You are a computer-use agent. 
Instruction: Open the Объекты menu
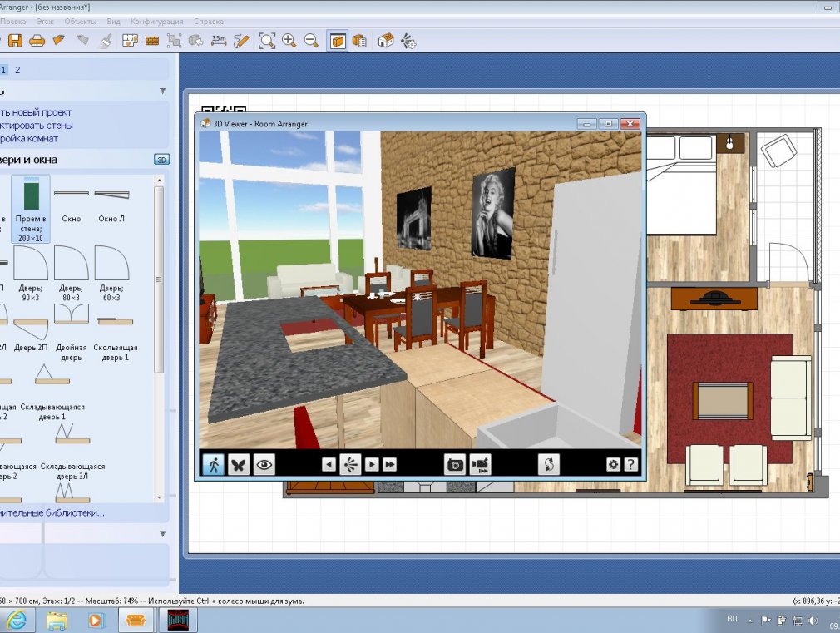click(81, 22)
